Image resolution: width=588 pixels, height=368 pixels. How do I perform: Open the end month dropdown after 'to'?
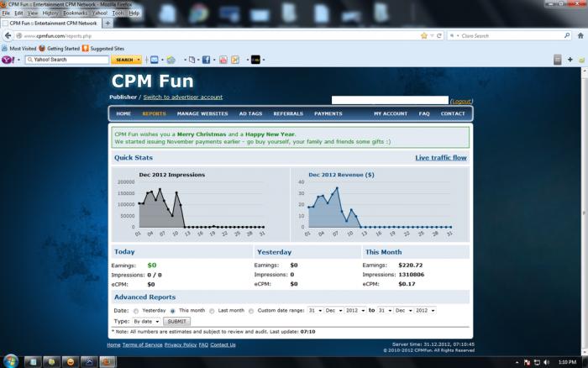pyautogui.click(x=403, y=311)
